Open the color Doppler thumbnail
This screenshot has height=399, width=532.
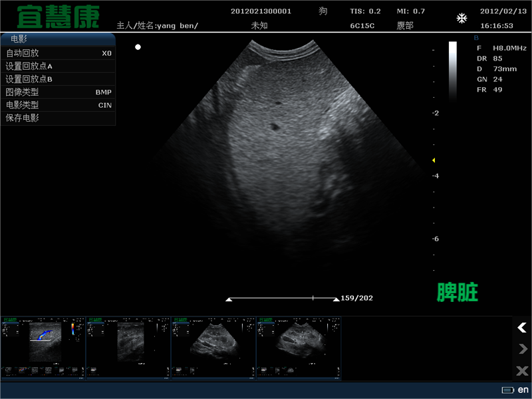[43, 346]
